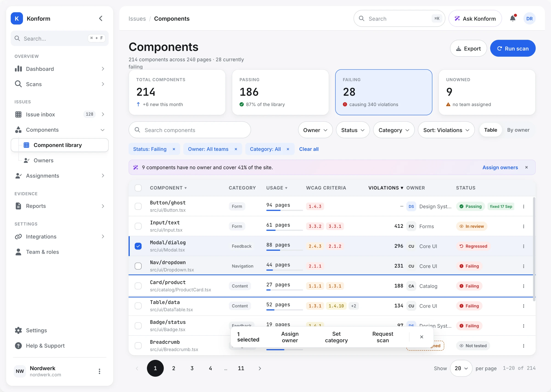
Task: Click the table vertical scrollbar
Action: pyautogui.click(x=534, y=249)
